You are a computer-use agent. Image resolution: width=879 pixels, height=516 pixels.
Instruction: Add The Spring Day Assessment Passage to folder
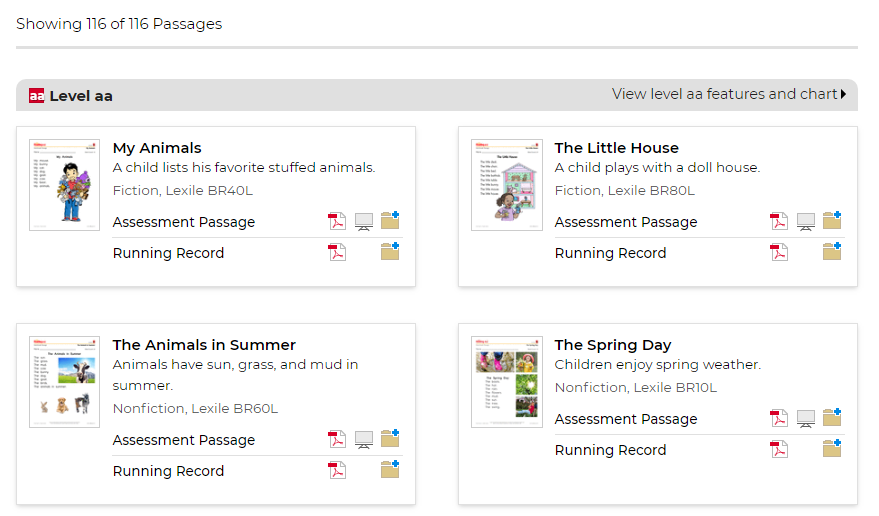832,417
